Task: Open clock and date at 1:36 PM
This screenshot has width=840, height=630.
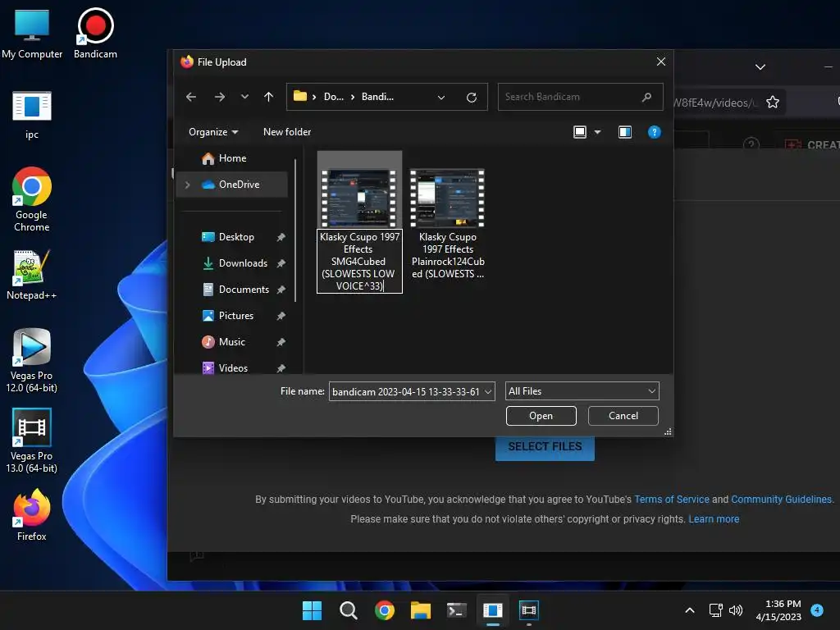Action: pyautogui.click(x=778, y=610)
